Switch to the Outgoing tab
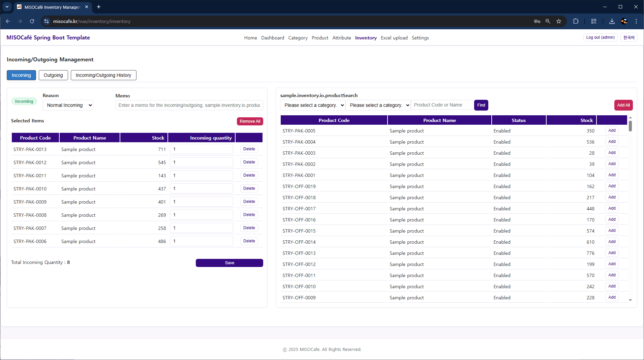This screenshot has height=360, width=644. point(53,75)
